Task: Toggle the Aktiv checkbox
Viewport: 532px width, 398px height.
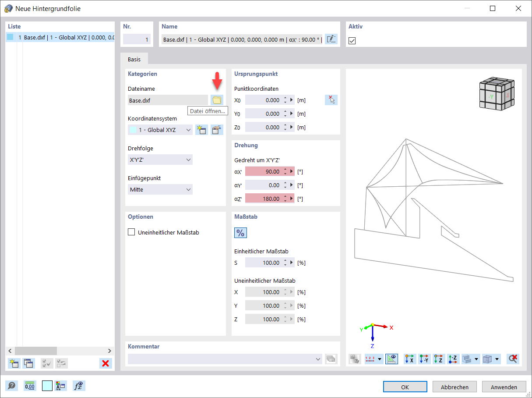Action: coord(352,40)
